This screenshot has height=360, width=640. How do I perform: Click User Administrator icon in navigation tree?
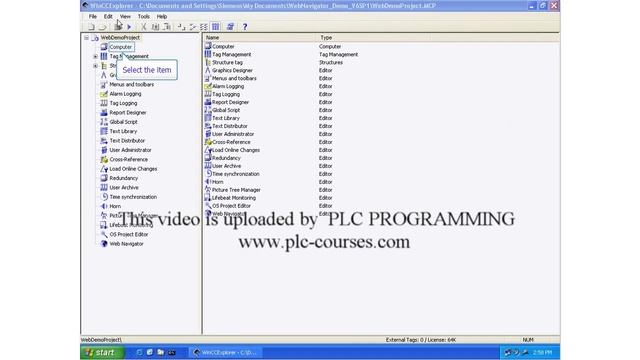point(104,150)
